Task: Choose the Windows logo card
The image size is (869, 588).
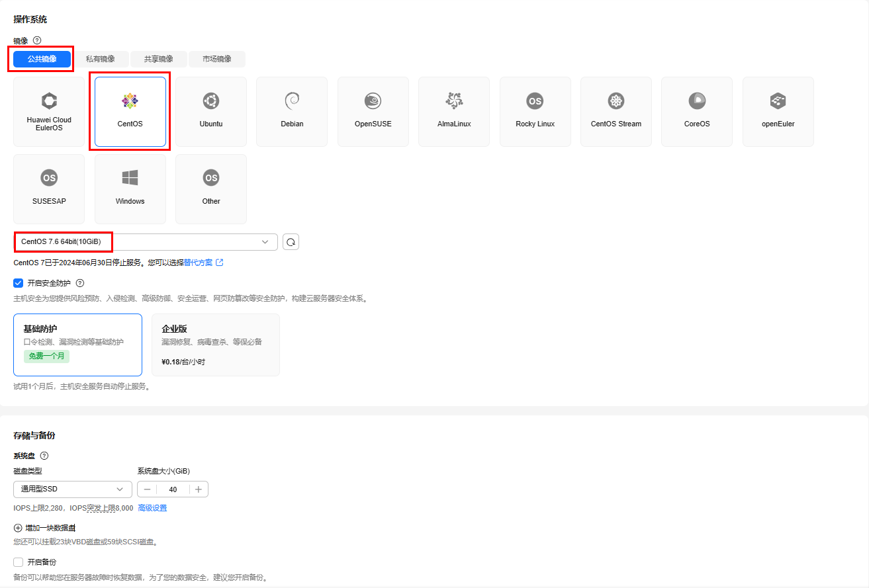Action: point(130,189)
